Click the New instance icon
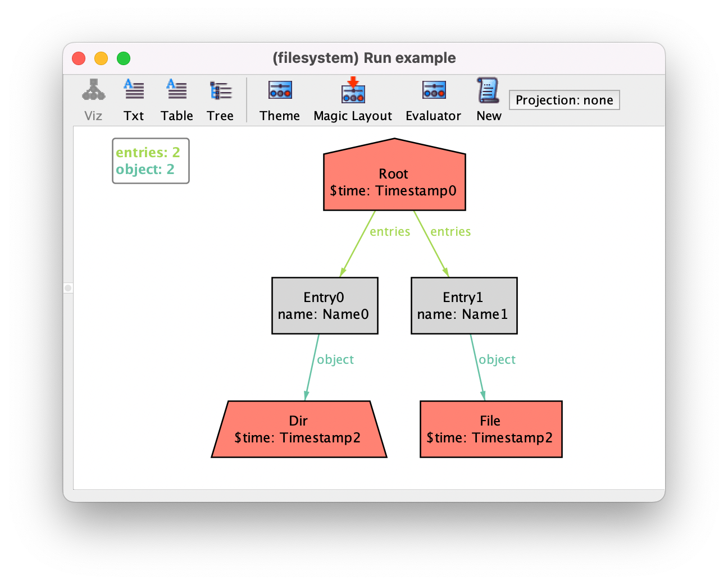Image resolution: width=728 pixels, height=585 pixels. point(488,90)
